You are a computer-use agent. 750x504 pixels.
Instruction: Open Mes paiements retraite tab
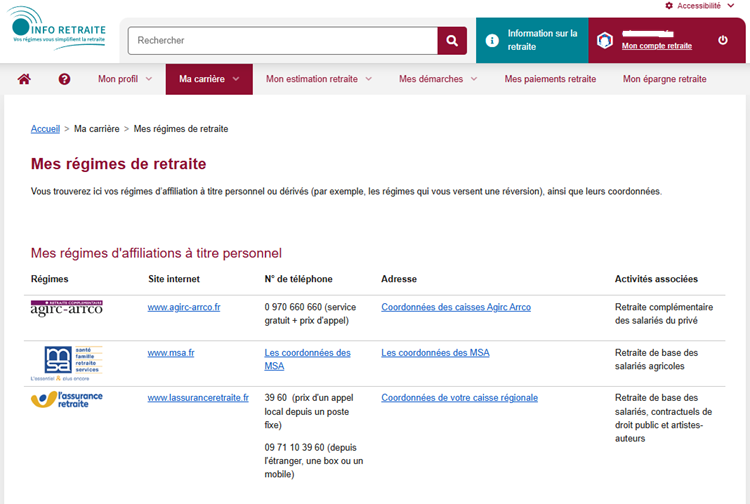pyautogui.click(x=550, y=79)
